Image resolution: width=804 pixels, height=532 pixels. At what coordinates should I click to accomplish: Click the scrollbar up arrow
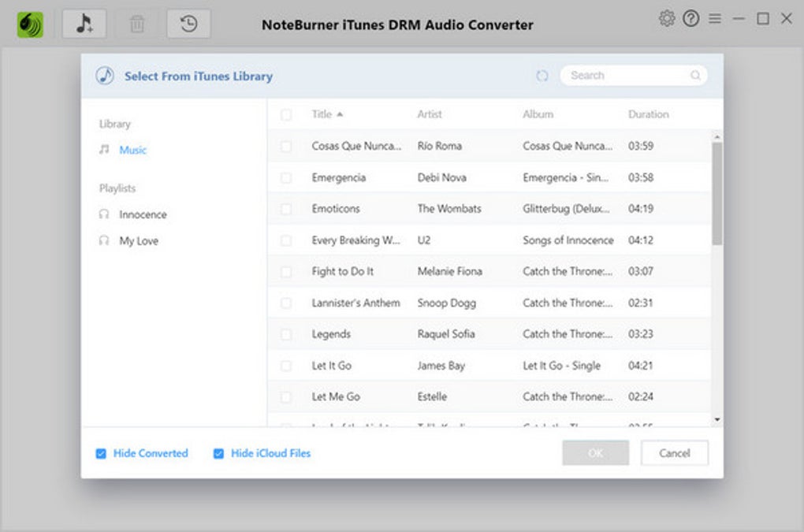(717, 137)
